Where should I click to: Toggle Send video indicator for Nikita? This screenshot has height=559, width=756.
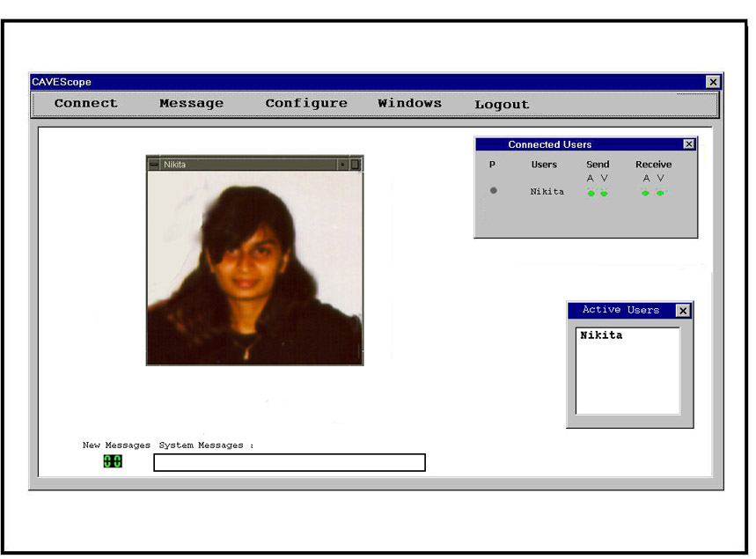click(604, 193)
